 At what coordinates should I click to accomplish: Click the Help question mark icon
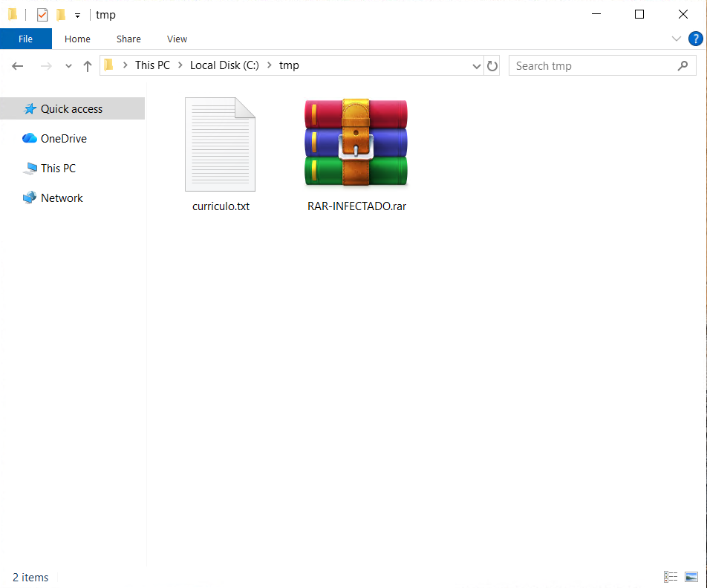(x=695, y=39)
